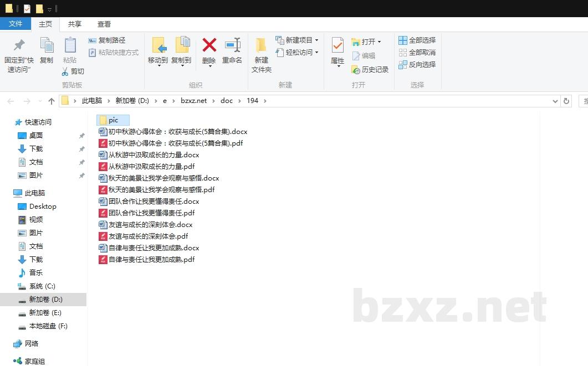Expand the New Item (新建项目) dropdown
This screenshot has height=366, width=588.
316,40
